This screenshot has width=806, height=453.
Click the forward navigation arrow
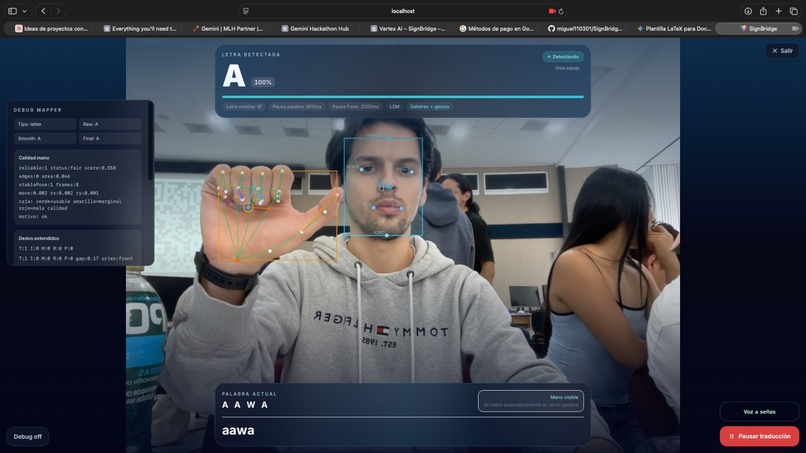click(58, 11)
